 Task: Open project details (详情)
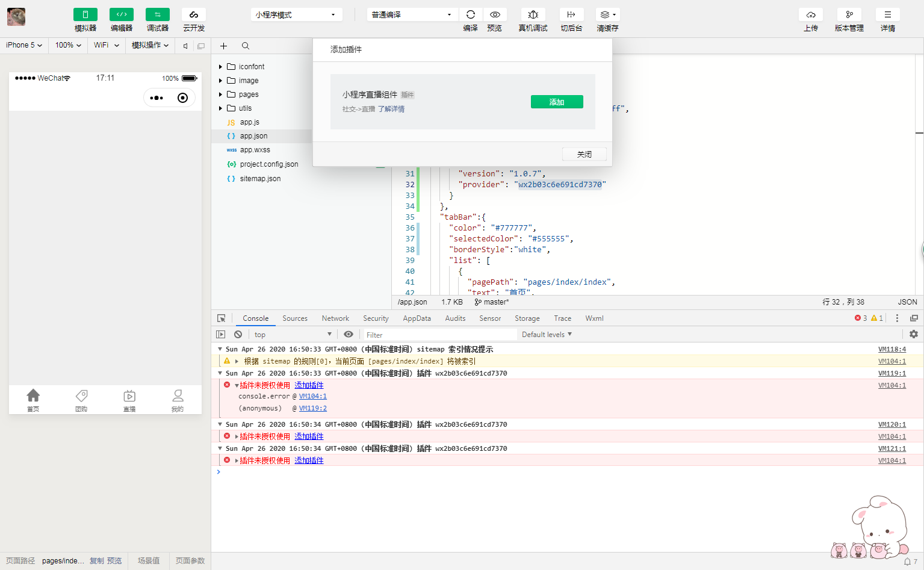(888, 14)
